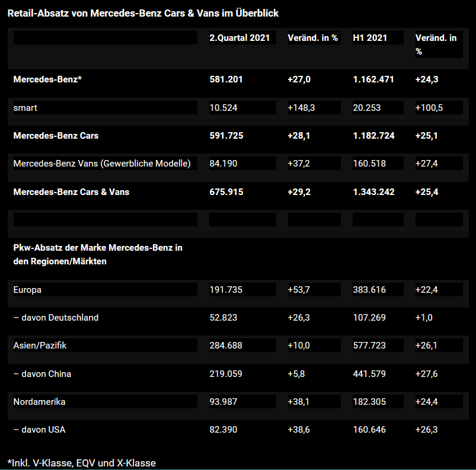Select 'Mercedes-Benz Vans (Gewerbliche Modelle)' label
Viewport: 476px width, 470px height.
coord(102,163)
